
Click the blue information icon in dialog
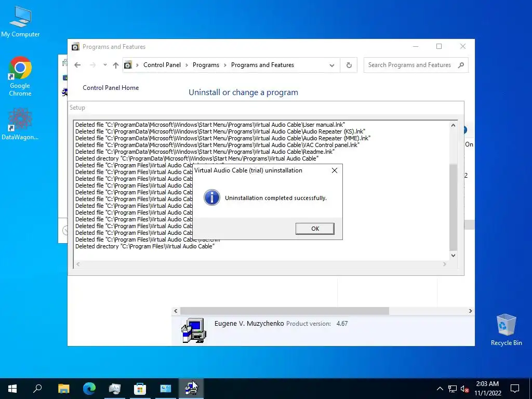point(212,198)
